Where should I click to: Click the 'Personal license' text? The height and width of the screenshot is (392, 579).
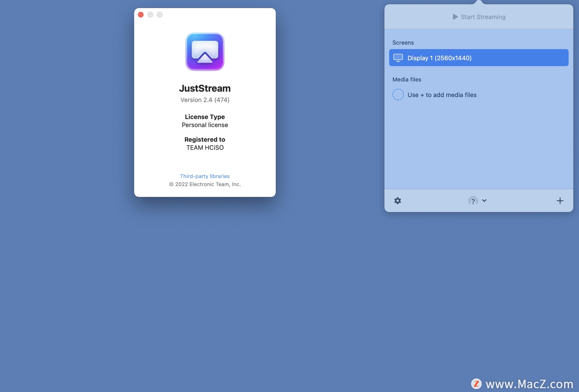pyautogui.click(x=205, y=125)
